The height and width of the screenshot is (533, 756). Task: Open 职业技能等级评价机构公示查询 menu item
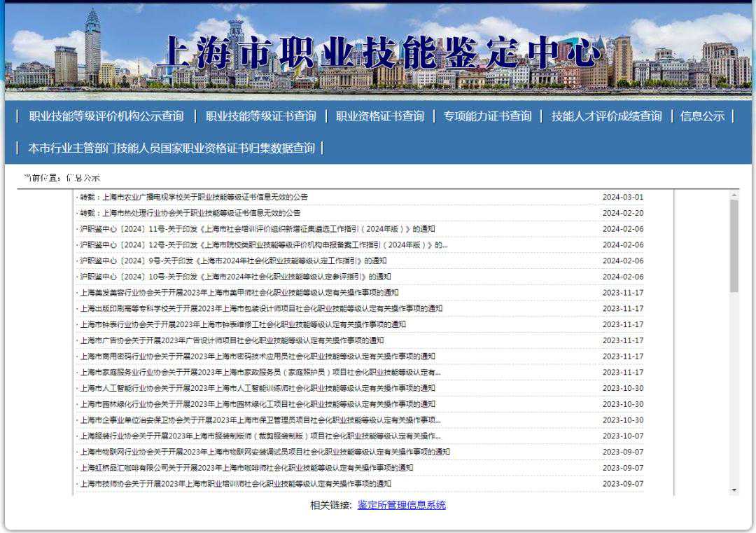pos(106,116)
